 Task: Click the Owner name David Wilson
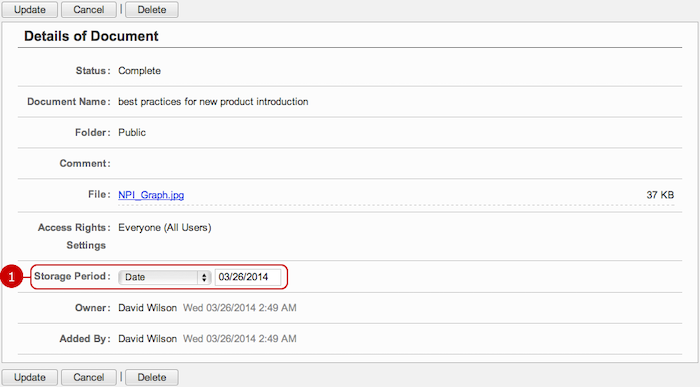(x=147, y=308)
